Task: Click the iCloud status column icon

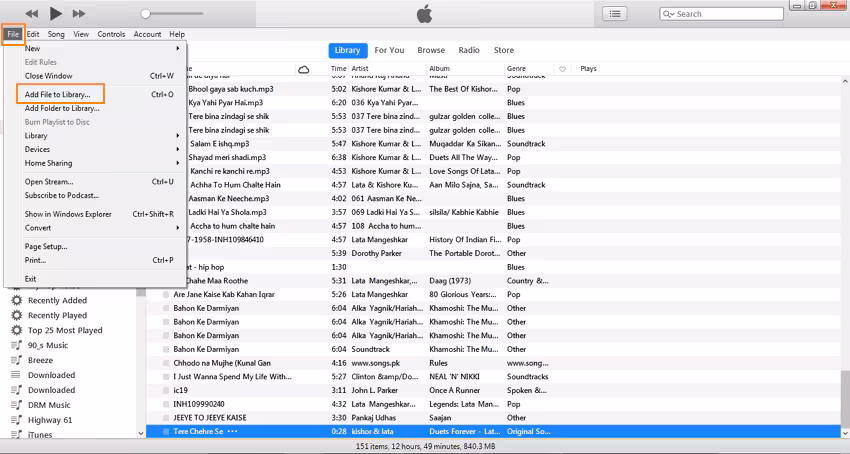Action: [304, 69]
